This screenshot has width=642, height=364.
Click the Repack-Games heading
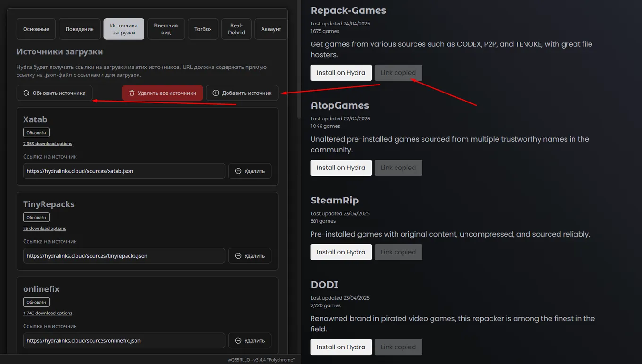tap(348, 10)
